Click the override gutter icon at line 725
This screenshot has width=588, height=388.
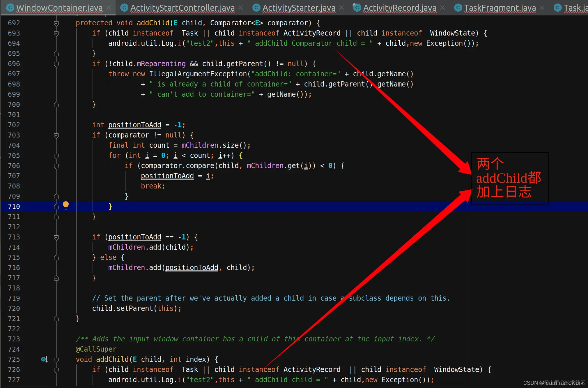44,359
